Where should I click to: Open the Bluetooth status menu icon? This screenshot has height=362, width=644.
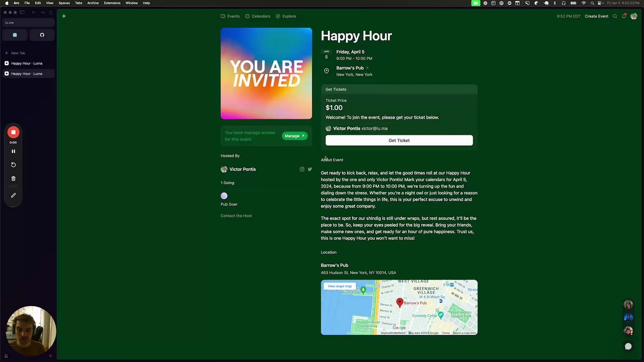(x=555, y=3)
